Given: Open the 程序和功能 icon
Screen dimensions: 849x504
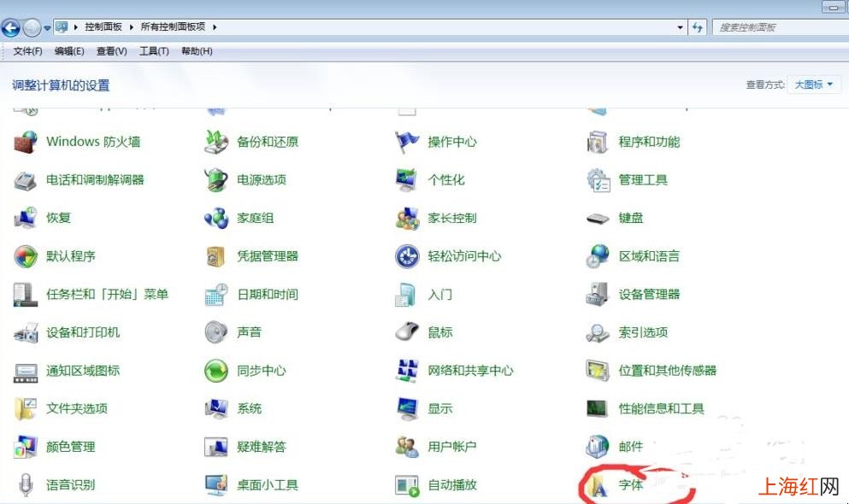Looking at the screenshot, I should (x=598, y=142).
